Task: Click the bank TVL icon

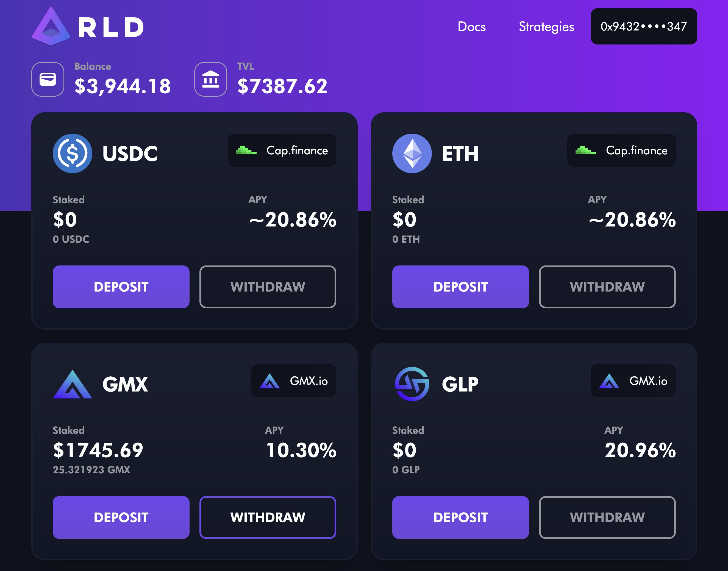Action: [211, 79]
